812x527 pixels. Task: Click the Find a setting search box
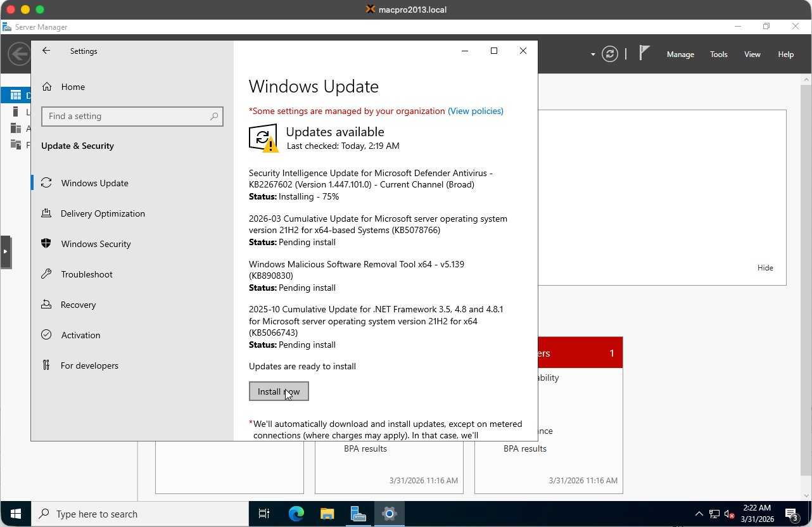(x=132, y=117)
